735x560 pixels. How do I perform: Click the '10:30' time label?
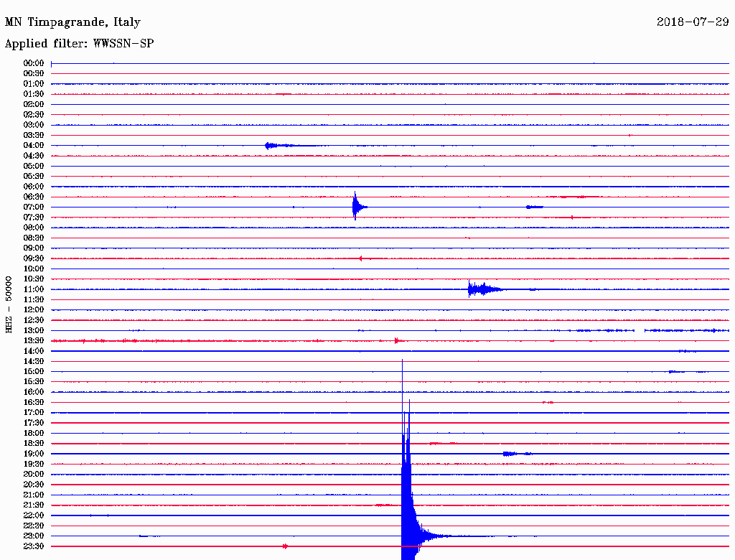point(34,279)
